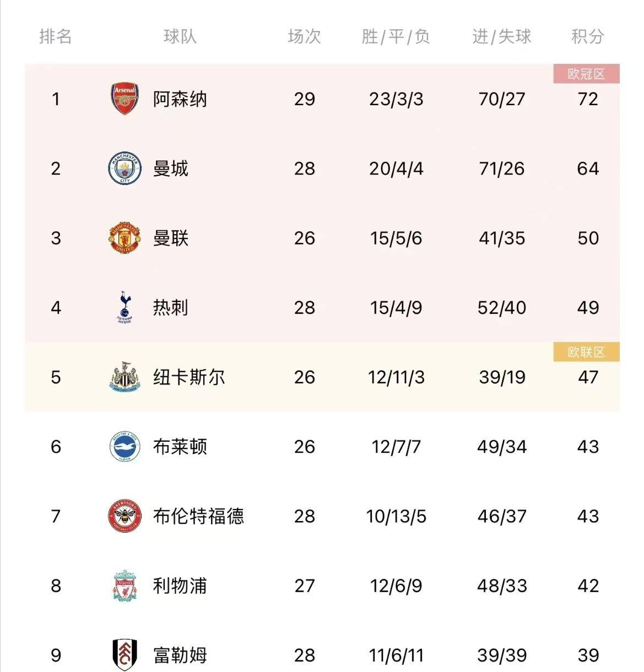
Task: Open team name 纽卡斯尔
Action: tap(189, 377)
